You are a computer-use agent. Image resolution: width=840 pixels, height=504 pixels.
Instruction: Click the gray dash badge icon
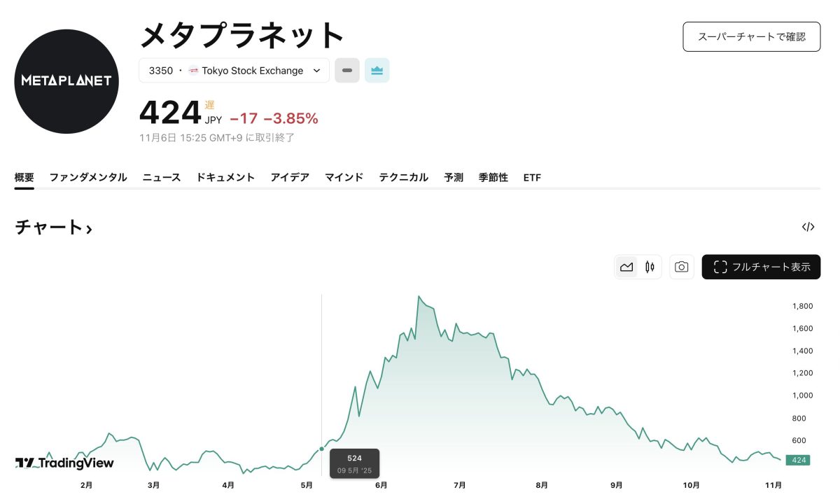click(347, 71)
